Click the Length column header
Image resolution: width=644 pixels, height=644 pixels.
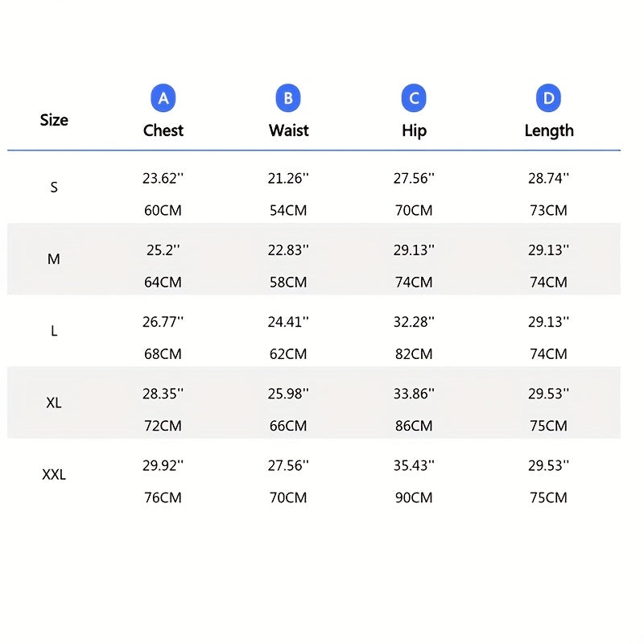coord(549,130)
